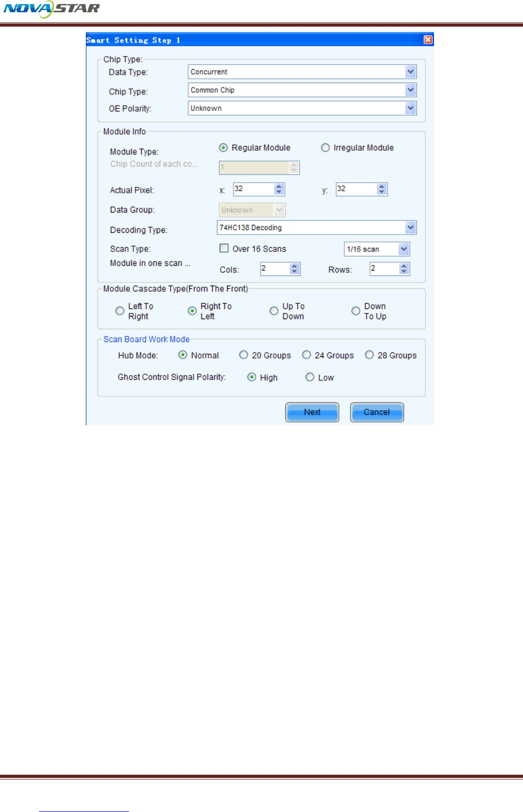
Task: Set Ghost Control Signal Polarity to Low
Action: [x=310, y=377]
